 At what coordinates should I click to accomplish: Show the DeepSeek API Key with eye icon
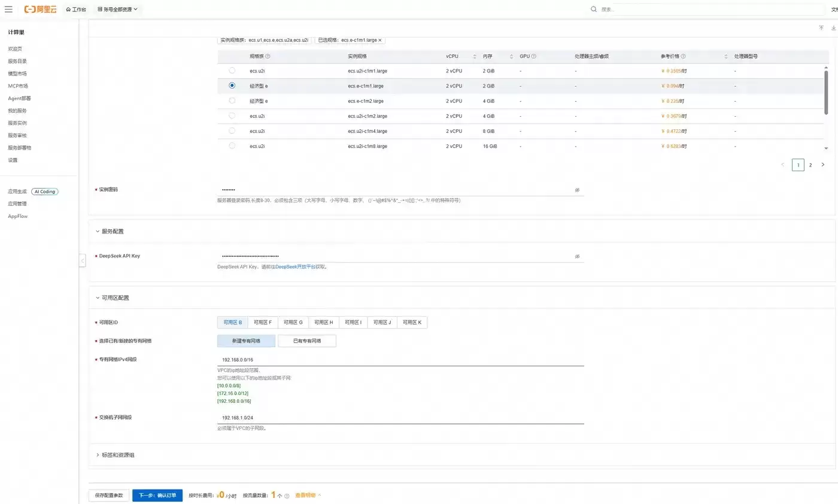tap(577, 256)
